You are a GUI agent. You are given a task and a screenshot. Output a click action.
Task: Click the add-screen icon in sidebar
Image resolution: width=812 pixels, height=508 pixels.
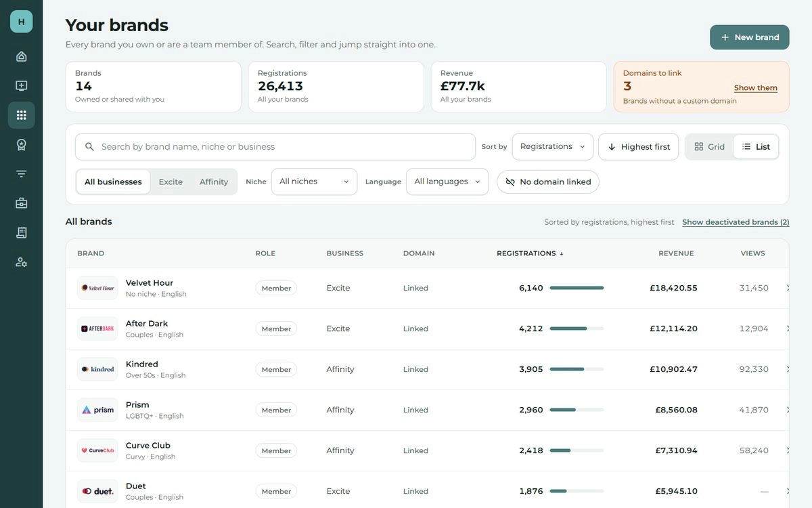coord(21,86)
